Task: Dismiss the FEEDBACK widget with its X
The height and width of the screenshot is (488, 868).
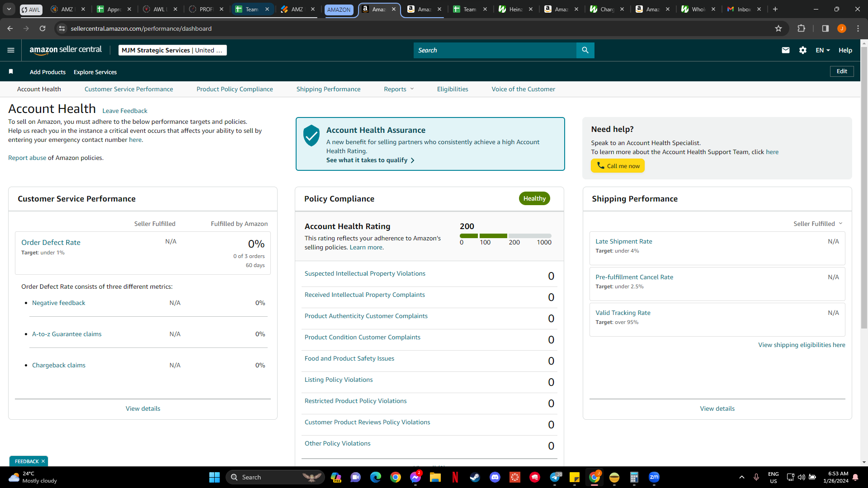Action: point(43,461)
